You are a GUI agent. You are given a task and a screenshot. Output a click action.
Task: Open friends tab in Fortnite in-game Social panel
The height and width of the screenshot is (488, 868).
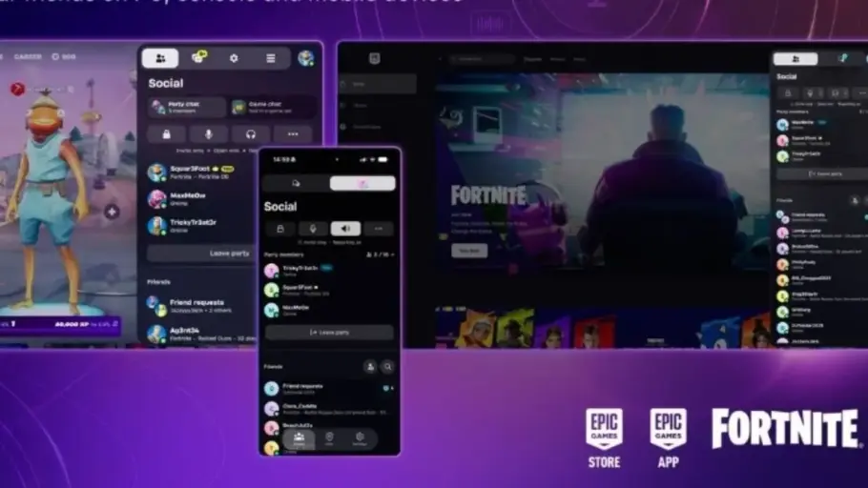click(x=160, y=58)
